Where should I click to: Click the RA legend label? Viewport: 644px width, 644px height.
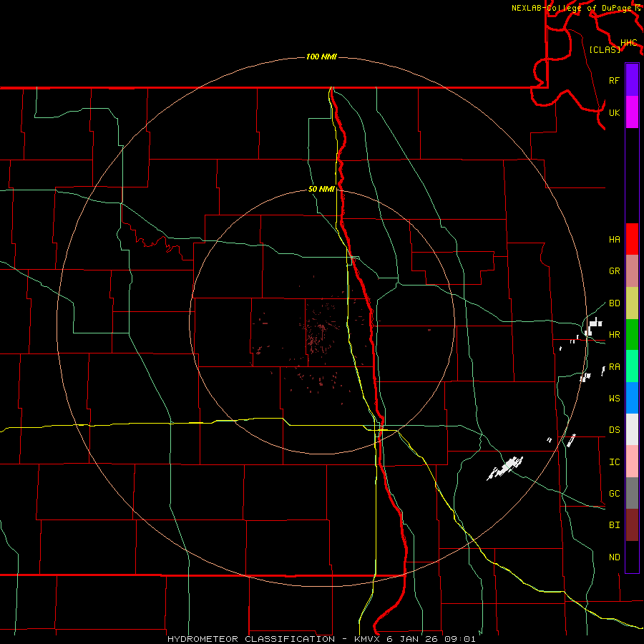coord(614,367)
